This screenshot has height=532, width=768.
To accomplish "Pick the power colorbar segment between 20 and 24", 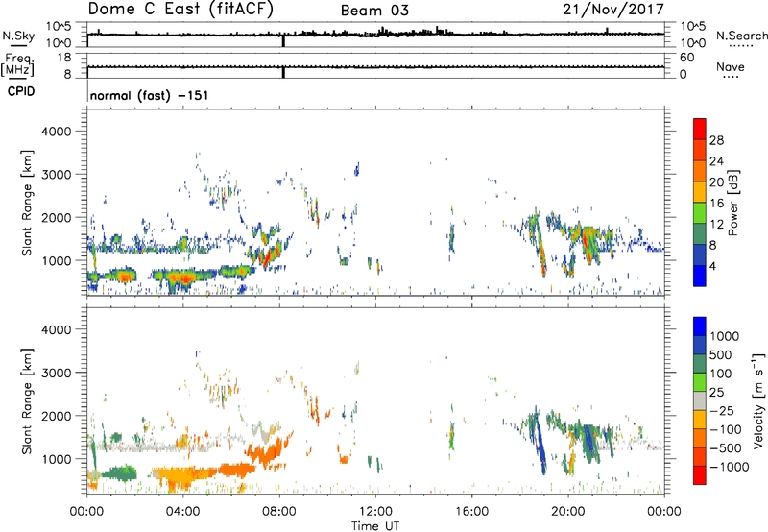I will [700, 171].
